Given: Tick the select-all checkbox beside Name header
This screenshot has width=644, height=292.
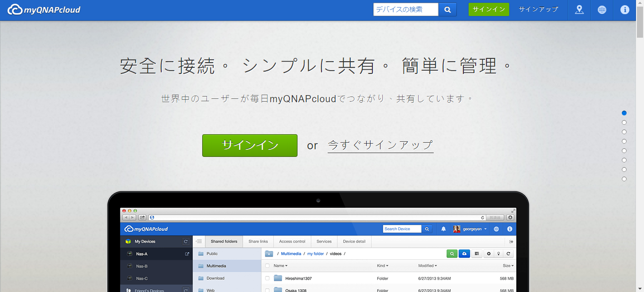Looking at the screenshot, I should pyautogui.click(x=267, y=266).
